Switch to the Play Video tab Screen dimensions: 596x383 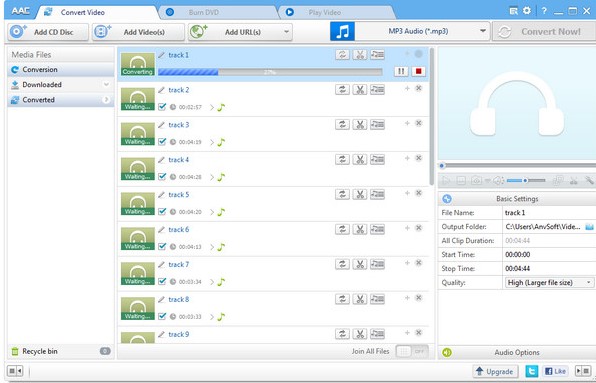(x=324, y=12)
